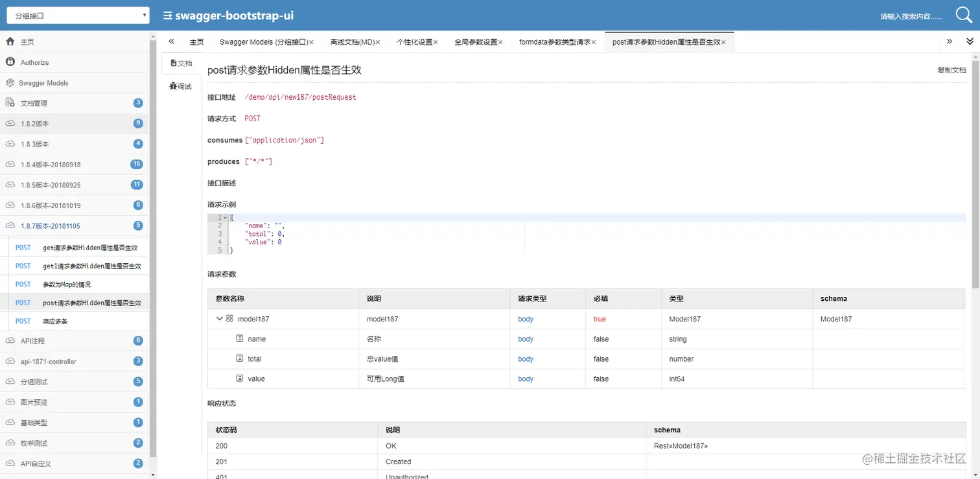Image resolution: width=980 pixels, height=479 pixels.
Task: Switch to the 主页 tab
Action: point(196,42)
